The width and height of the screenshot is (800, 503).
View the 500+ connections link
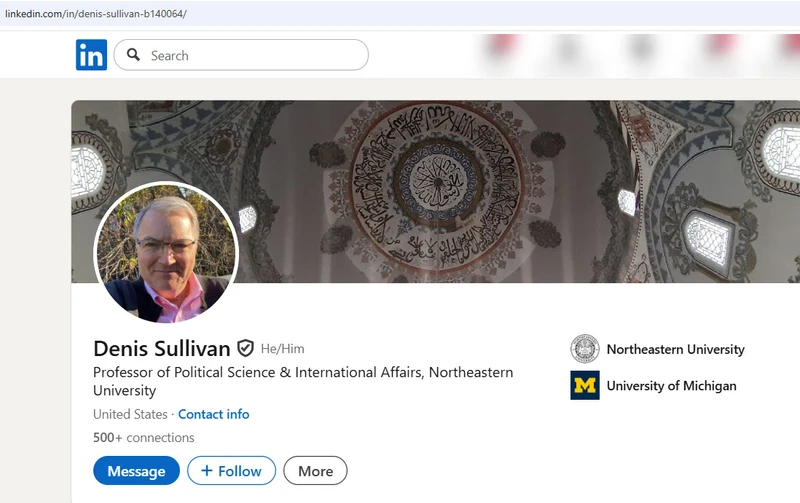click(x=143, y=437)
